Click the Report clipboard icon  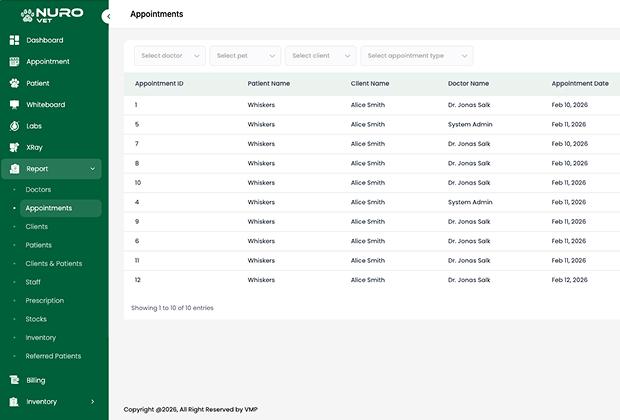[14, 168]
